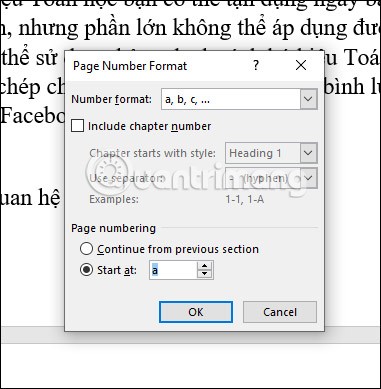Choose the Start at radio button
The height and width of the screenshot is (389, 381).
click(86, 270)
